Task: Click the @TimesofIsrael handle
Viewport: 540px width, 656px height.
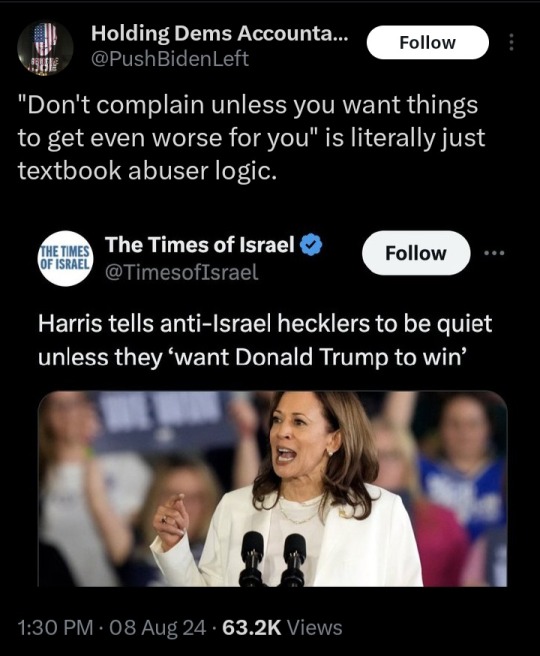Action: pyautogui.click(x=182, y=272)
